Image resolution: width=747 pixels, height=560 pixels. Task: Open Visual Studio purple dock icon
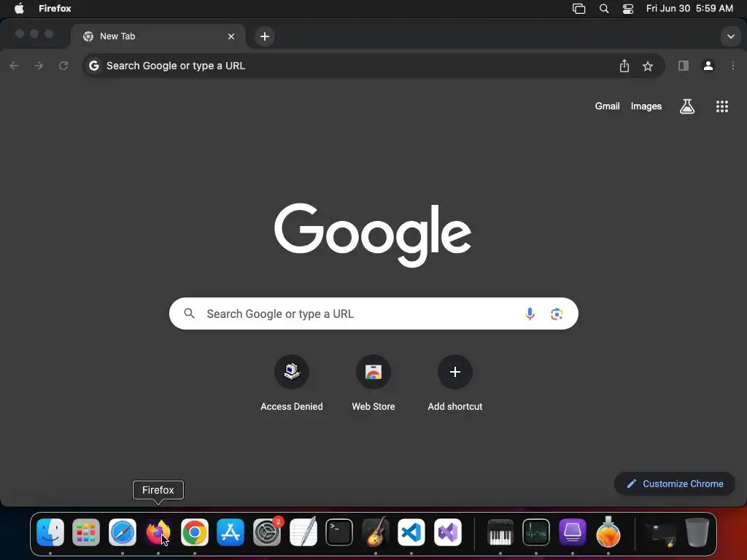click(448, 532)
